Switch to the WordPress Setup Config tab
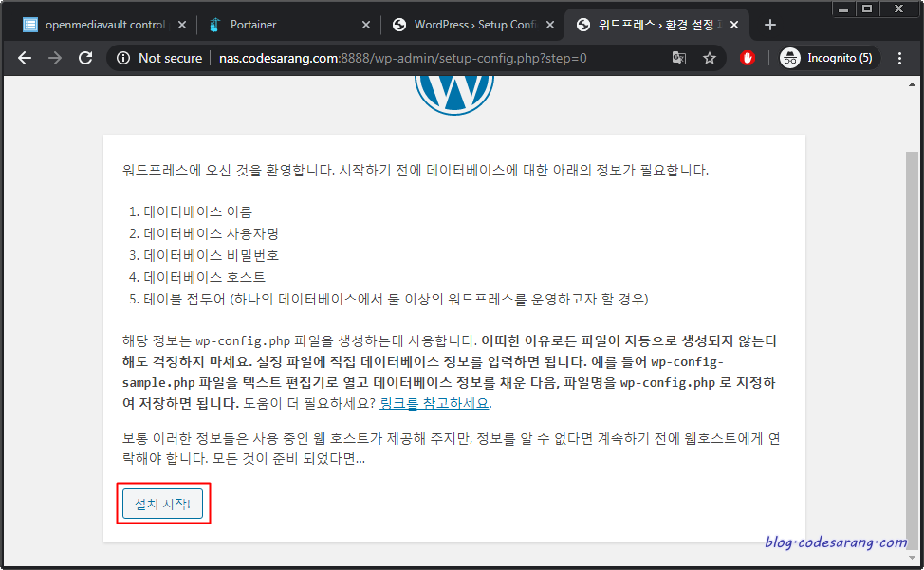The image size is (924, 570). point(473,25)
